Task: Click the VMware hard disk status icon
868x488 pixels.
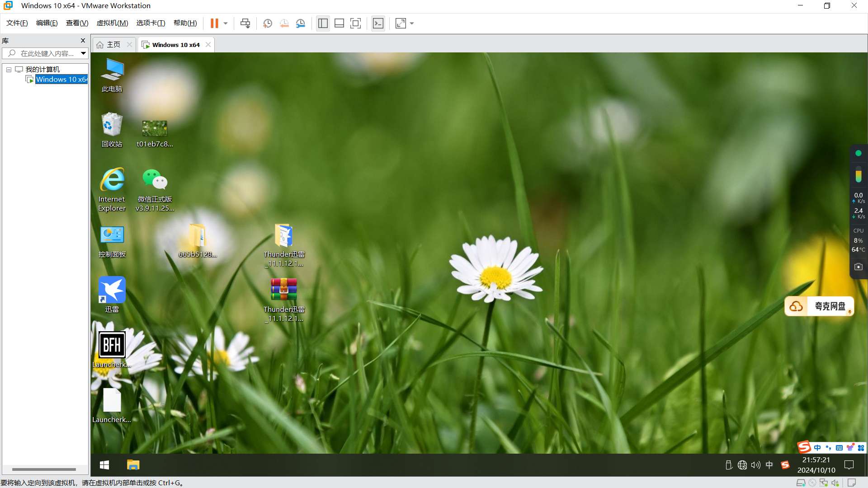Action: (801, 483)
